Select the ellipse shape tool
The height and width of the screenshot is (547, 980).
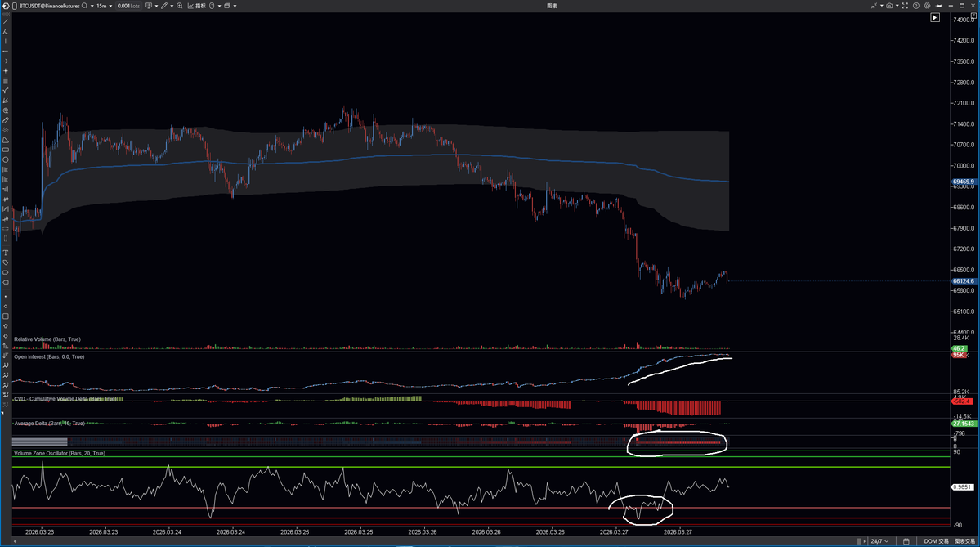[x=6, y=159]
